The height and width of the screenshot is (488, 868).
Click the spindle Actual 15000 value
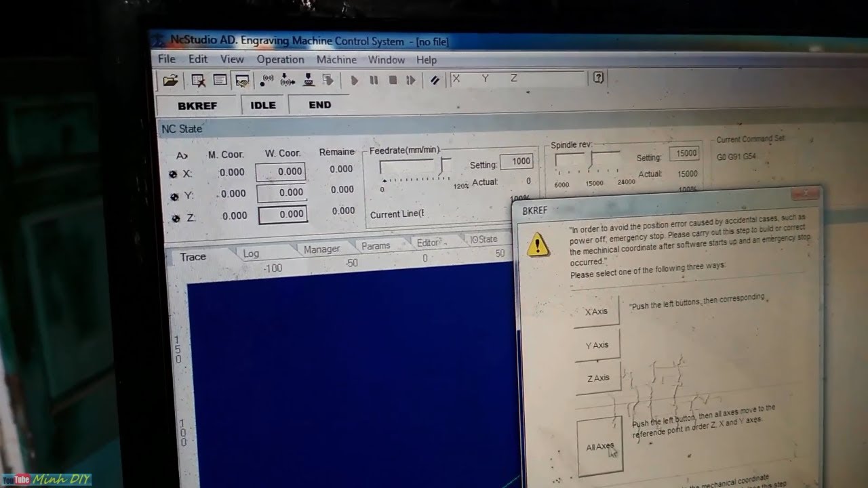point(688,174)
